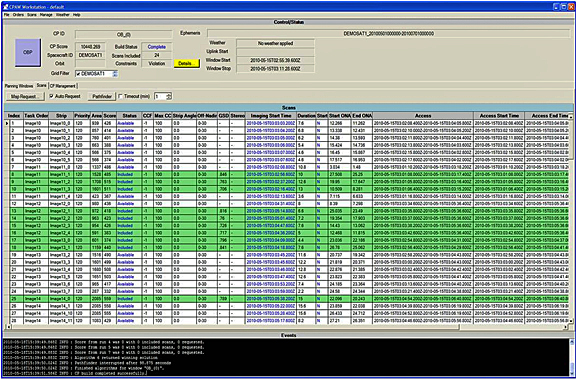
Task: Click the horizontal scrollbar under the Scans table
Action: 287,327
